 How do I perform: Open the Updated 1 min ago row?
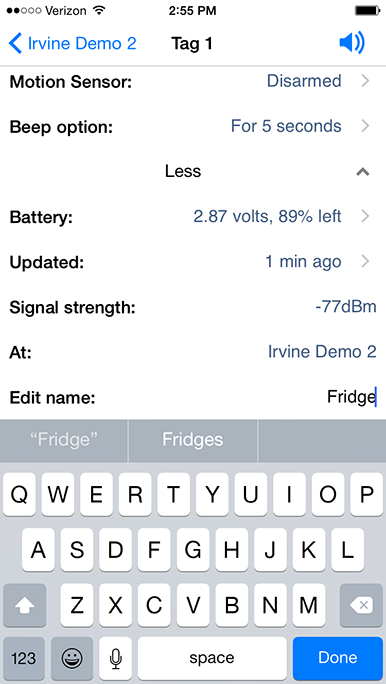[x=193, y=262]
